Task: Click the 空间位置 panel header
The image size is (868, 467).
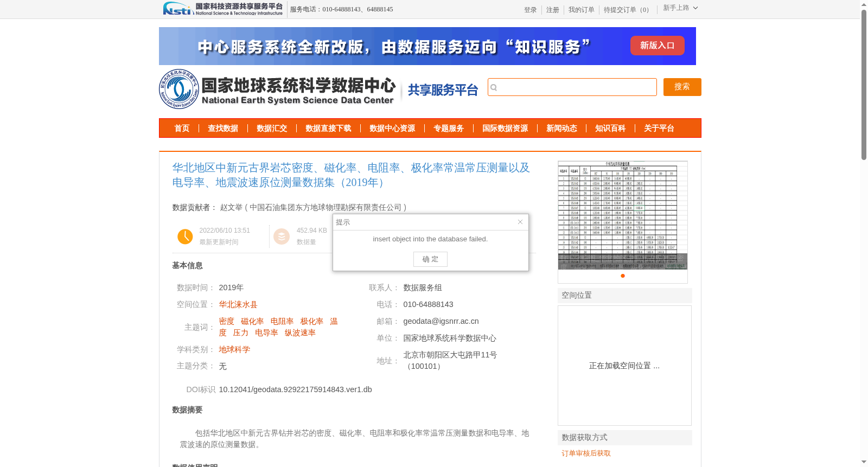Action: [624, 296]
